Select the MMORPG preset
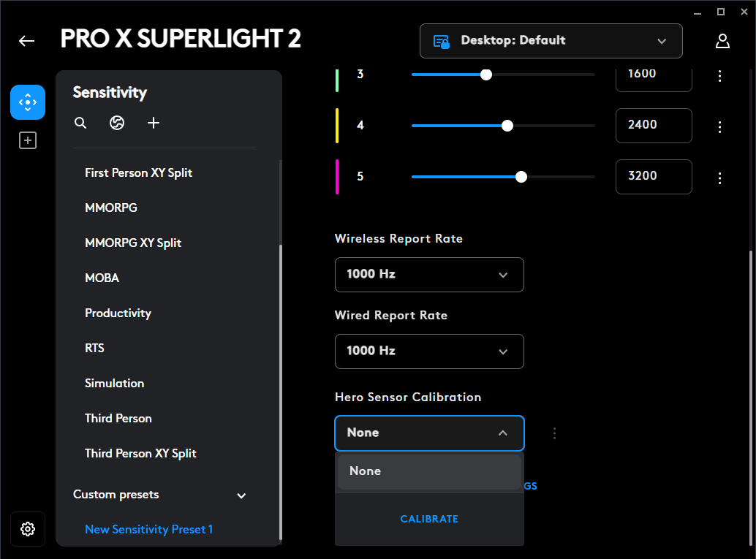 (x=111, y=208)
